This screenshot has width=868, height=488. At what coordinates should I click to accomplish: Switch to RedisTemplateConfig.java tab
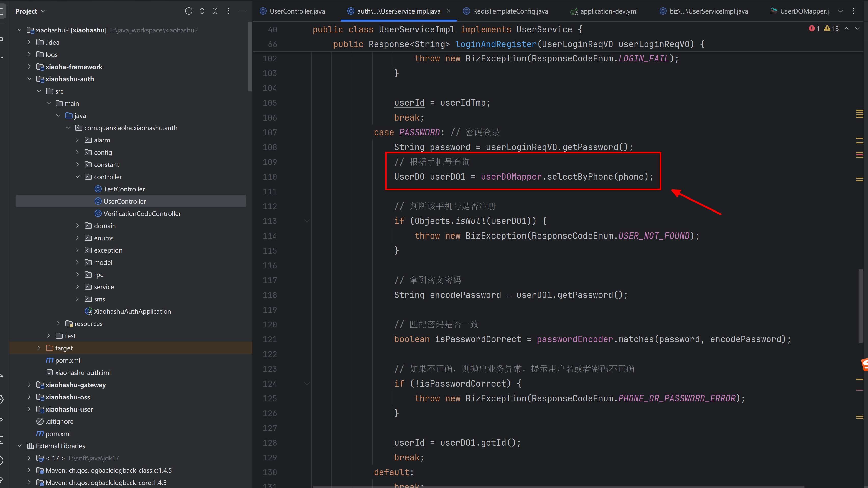point(510,11)
